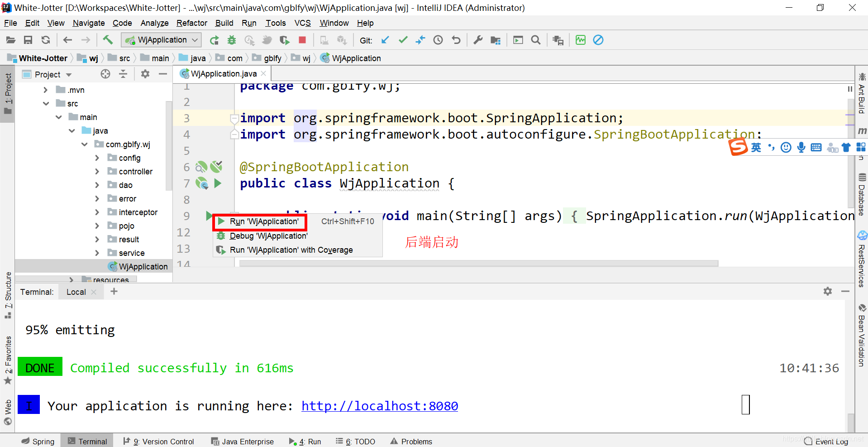Open Project Structure icon
Image resolution: width=868 pixels, height=447 pixels.
tap(496, 40)
